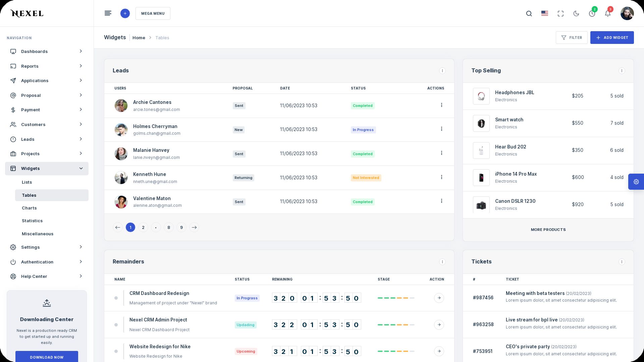Viewport: 644px width, 362px height.
Task: Toggle sidebar with hamburger menu icon
Action: pyautogui.click(x=108, y=13)
